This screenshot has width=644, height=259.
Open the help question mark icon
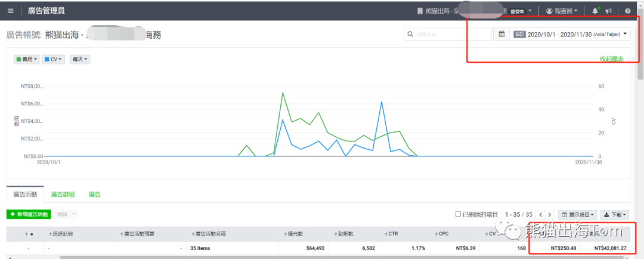[627, 11]
